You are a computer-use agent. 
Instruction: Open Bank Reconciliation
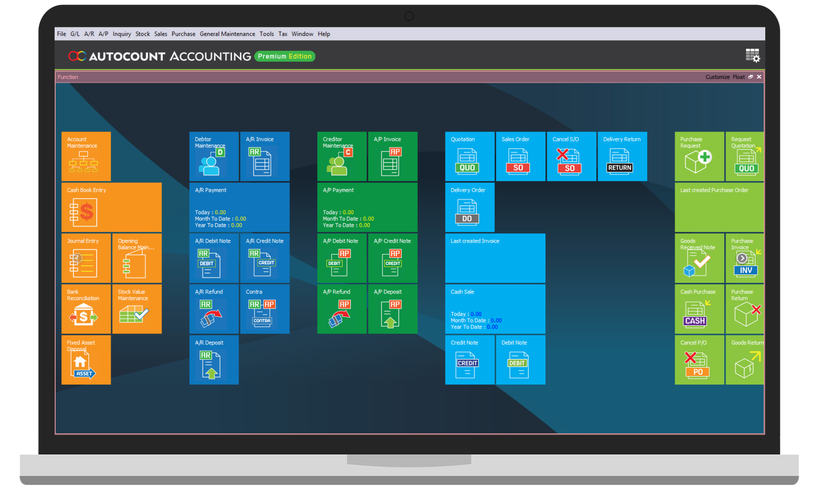85,309
